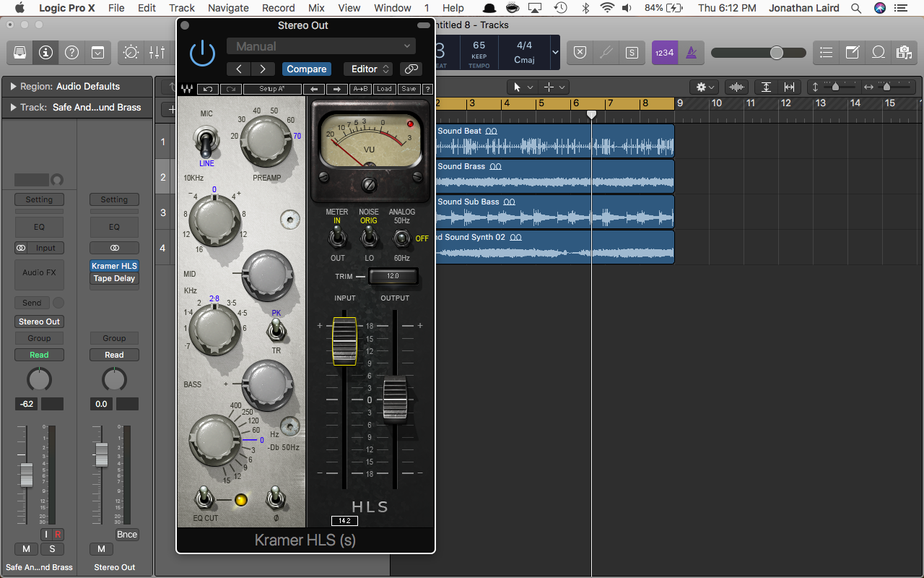Click the PREAMP gain knob

coord(266,142)
